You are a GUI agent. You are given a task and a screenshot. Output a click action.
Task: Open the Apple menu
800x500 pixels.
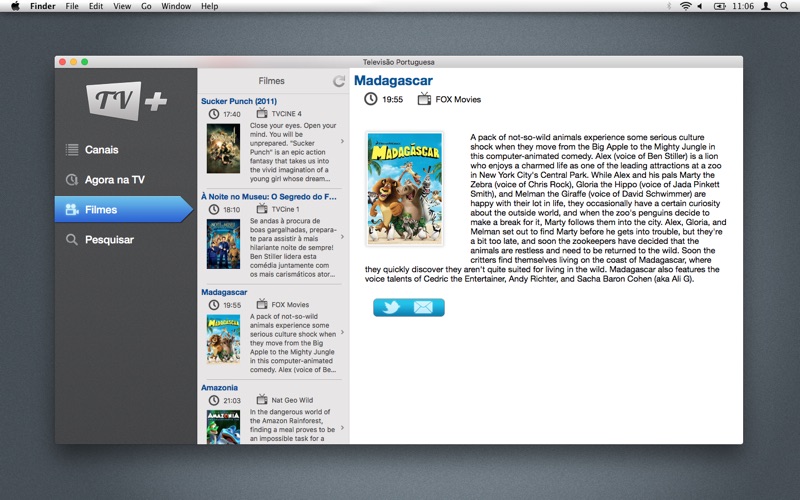coord(15,6)
